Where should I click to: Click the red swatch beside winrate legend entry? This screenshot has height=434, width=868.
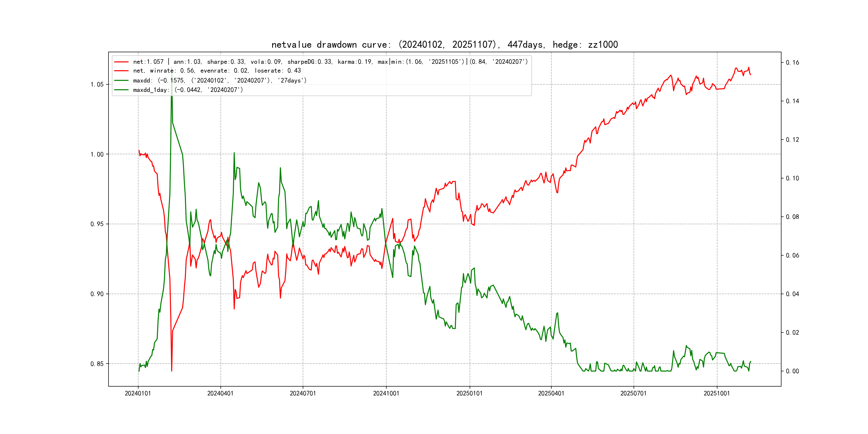point(121,71)
